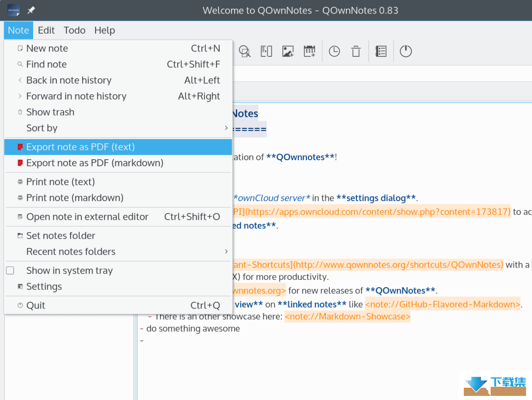Click the power icon in the toolbar
This screenshot has height=400, width=532.
point(406,51)
